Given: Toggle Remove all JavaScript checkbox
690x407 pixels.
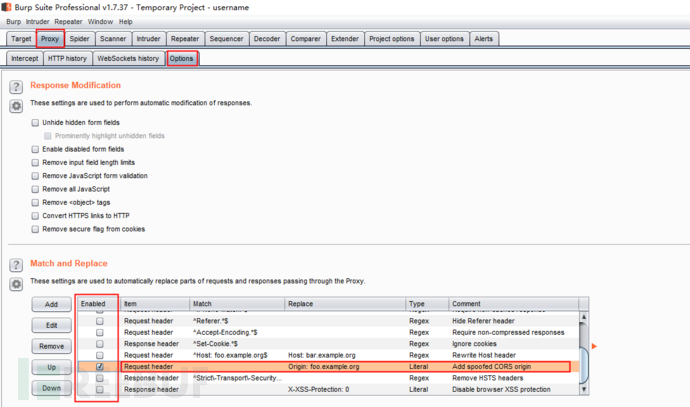Looking at the screenshot, I should (x=36, y=188).
